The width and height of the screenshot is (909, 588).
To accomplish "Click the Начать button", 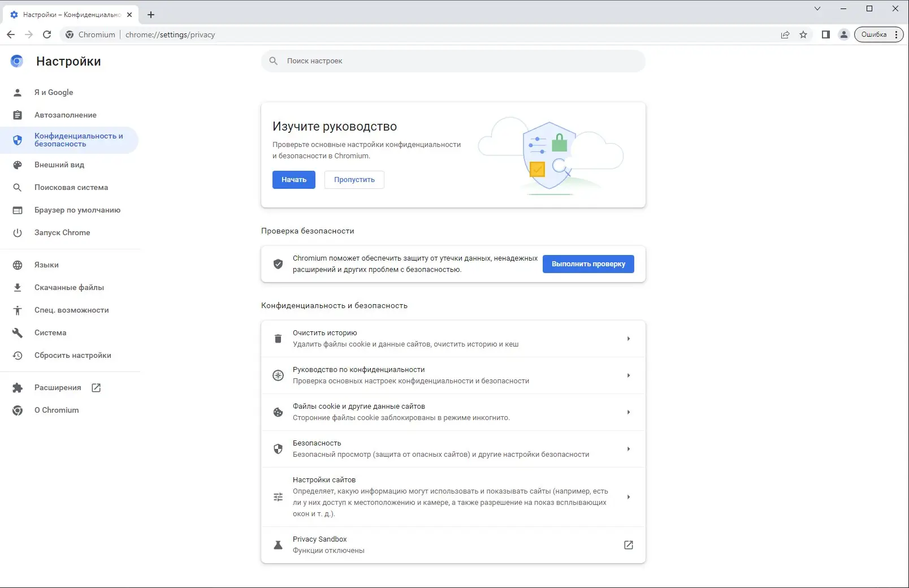I will (x=293, y=180).
